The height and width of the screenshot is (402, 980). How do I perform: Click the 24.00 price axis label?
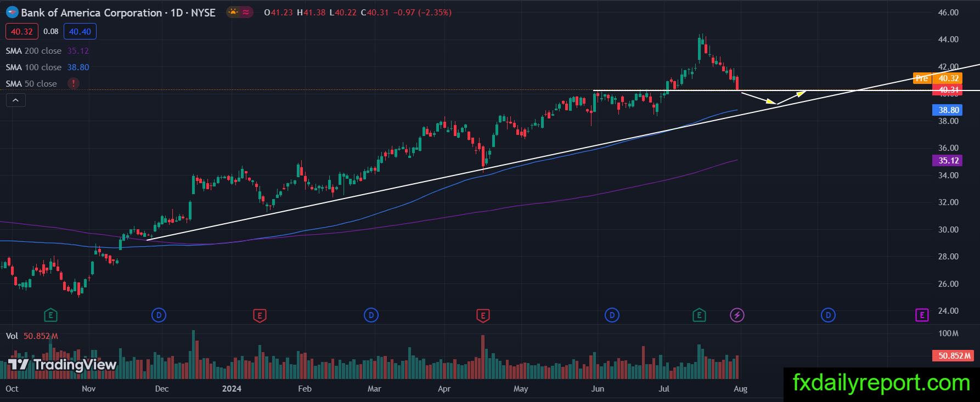[x=948, y=311]
